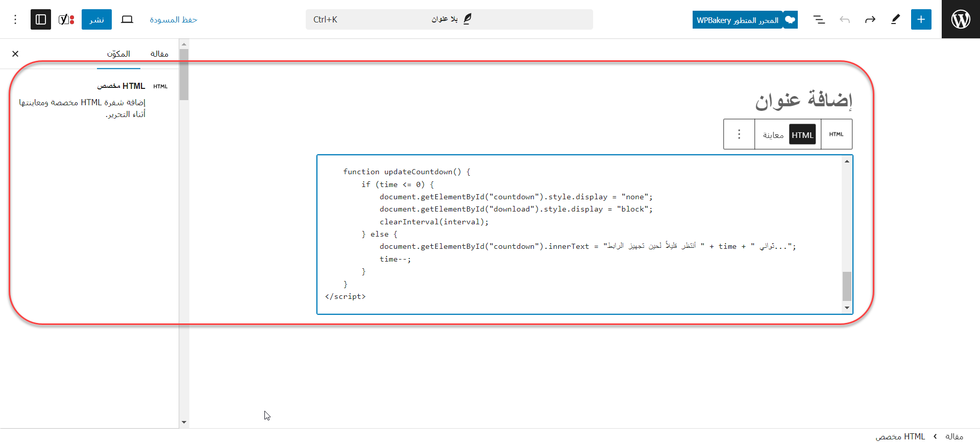The width and height of the screenshot is (980, 444).
Task: Switch to the مقالة sidebar tab
Action: point(159,54)
